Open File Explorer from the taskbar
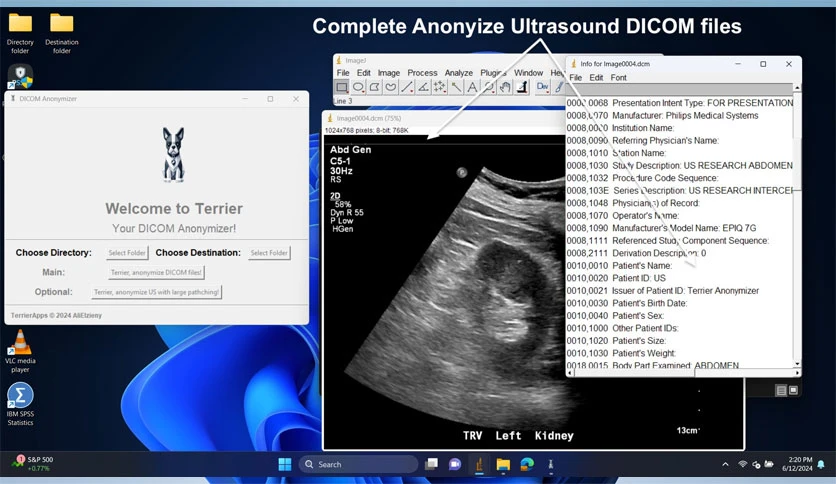 (x=503, y=464)
